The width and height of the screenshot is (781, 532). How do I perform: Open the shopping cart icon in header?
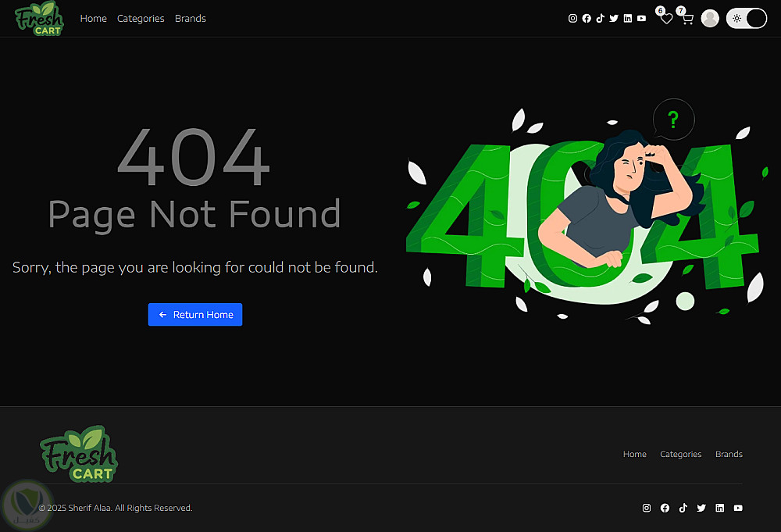pos(687,19)
